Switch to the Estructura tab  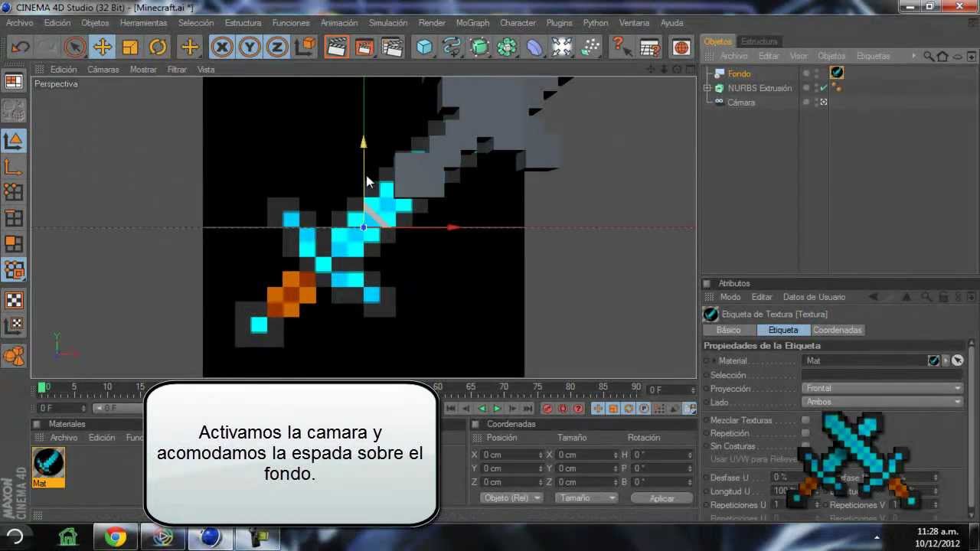pos(759,41)
